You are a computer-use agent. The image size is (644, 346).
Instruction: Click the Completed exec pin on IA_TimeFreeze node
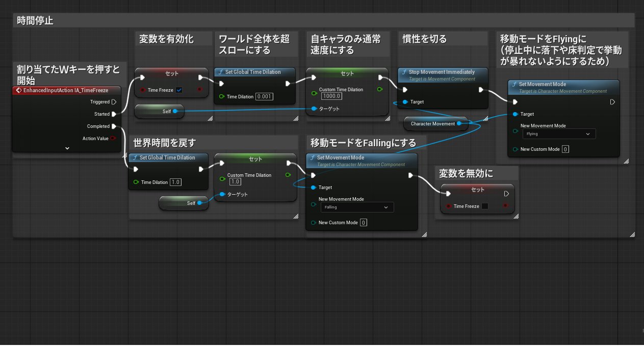114,126
